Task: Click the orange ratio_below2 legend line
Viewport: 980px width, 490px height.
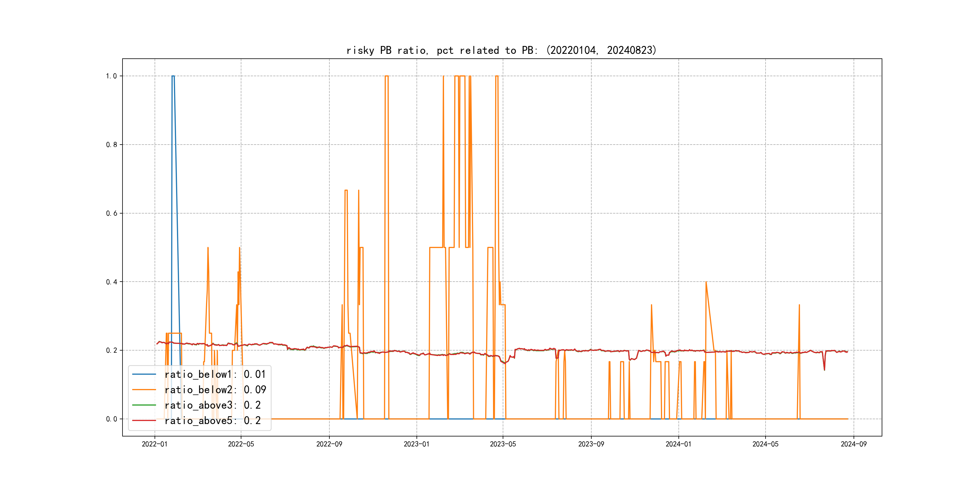Action: 144,390
